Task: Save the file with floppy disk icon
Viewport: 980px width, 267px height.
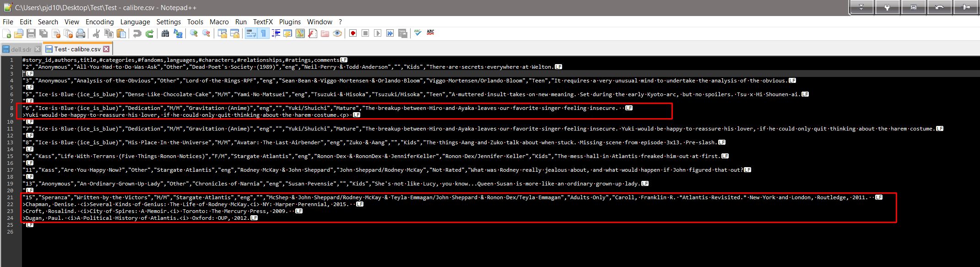Action: (x=31, y=33)
